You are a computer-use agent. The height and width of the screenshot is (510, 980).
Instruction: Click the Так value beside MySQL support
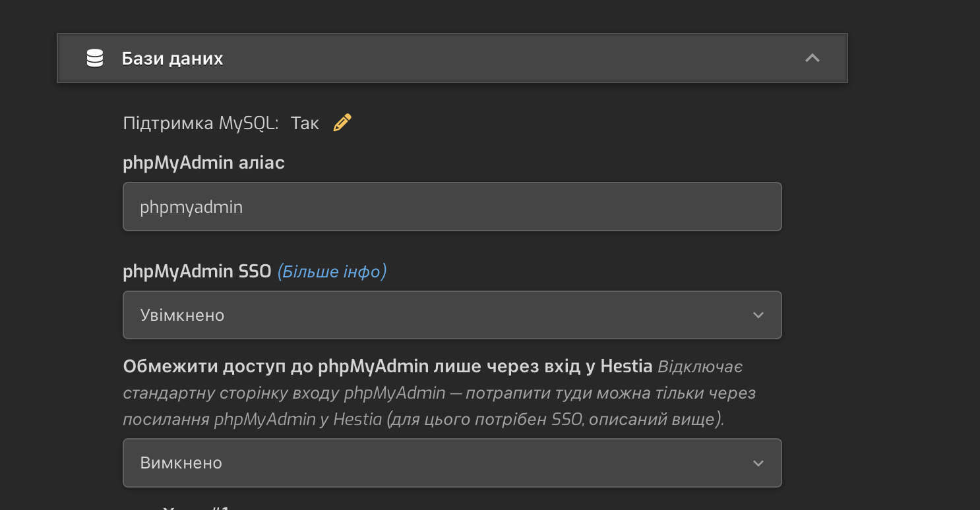coord(305,123)
